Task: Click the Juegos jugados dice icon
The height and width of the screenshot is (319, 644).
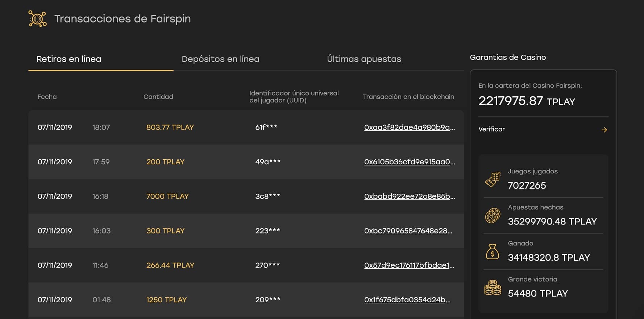Action: (493, 179)
